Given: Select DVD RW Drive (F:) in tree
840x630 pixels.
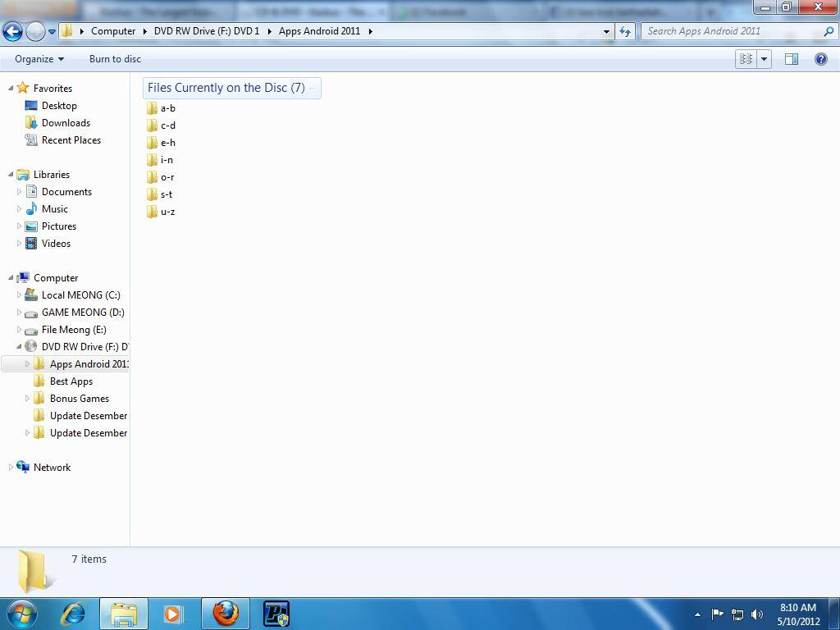Looking at the screenshot, I should [76, 347].
